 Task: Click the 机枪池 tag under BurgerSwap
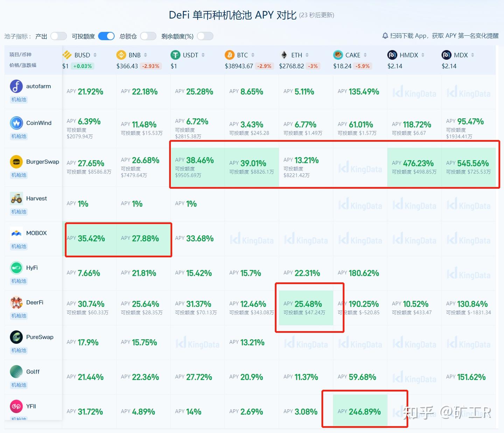click(19, 175)
